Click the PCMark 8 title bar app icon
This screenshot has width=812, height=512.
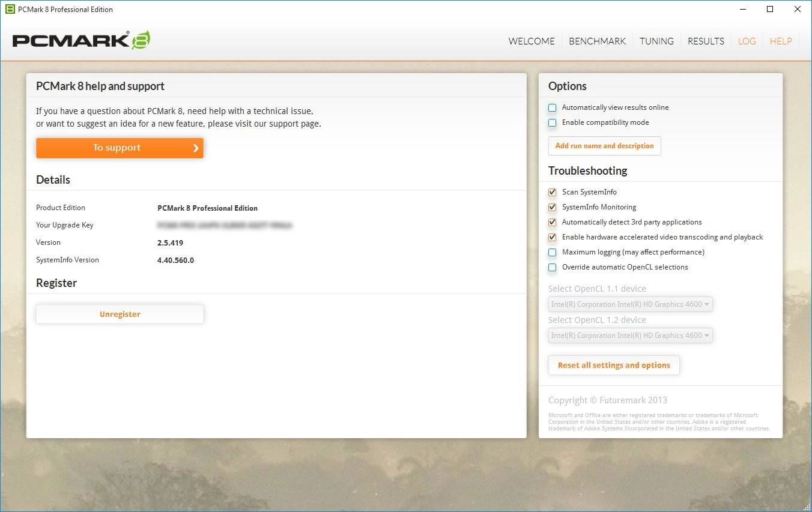(x=10, y=9)
